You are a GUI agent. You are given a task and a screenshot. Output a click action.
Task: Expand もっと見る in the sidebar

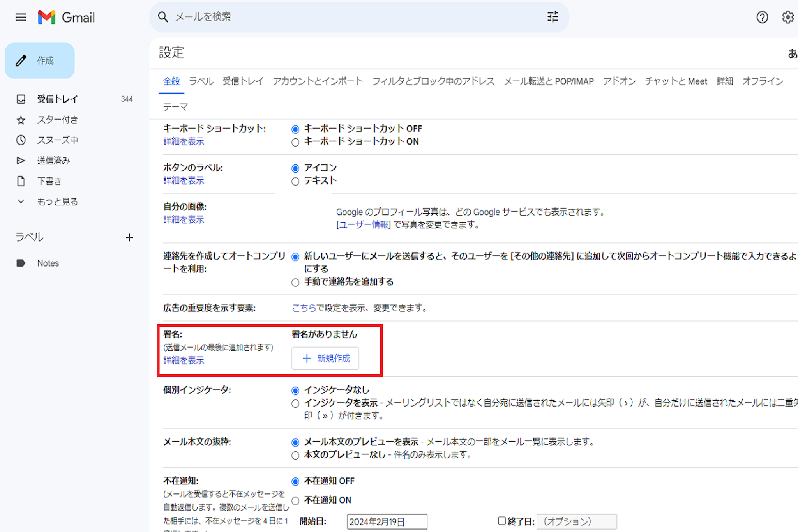coord(57,201)
